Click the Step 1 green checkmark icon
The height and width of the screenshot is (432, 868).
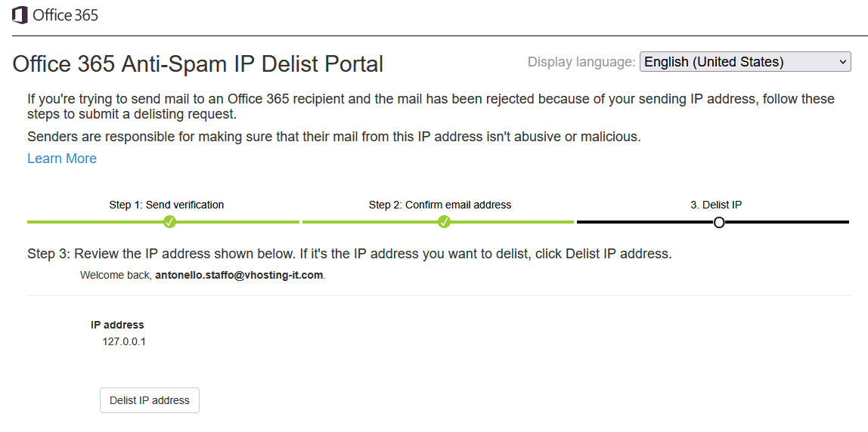click(x=170, y=222)
